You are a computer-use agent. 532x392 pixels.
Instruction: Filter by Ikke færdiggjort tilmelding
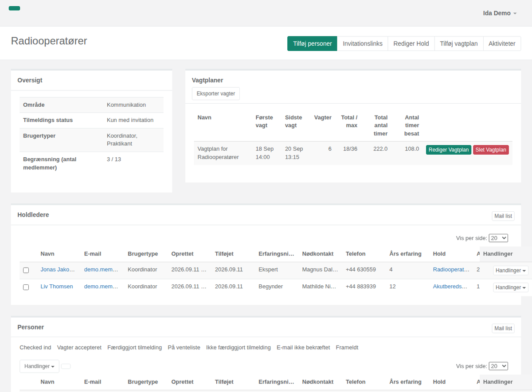pyautogui.click(x=239, y=348)
